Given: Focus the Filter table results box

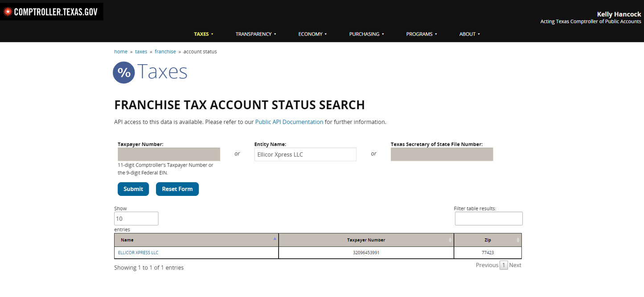Looking at the screenshot, I should (x=489, y=219).
